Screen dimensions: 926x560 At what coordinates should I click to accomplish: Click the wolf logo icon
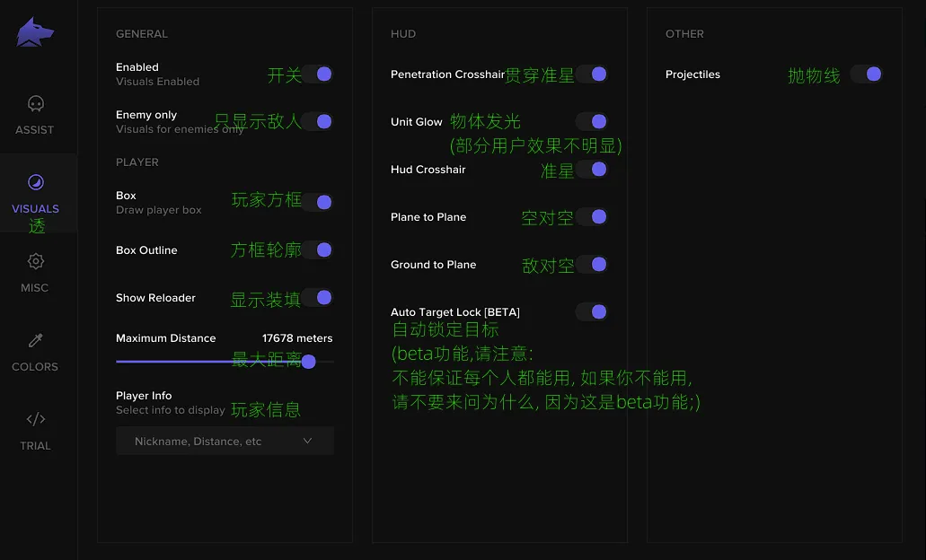(x=35, y=32)
